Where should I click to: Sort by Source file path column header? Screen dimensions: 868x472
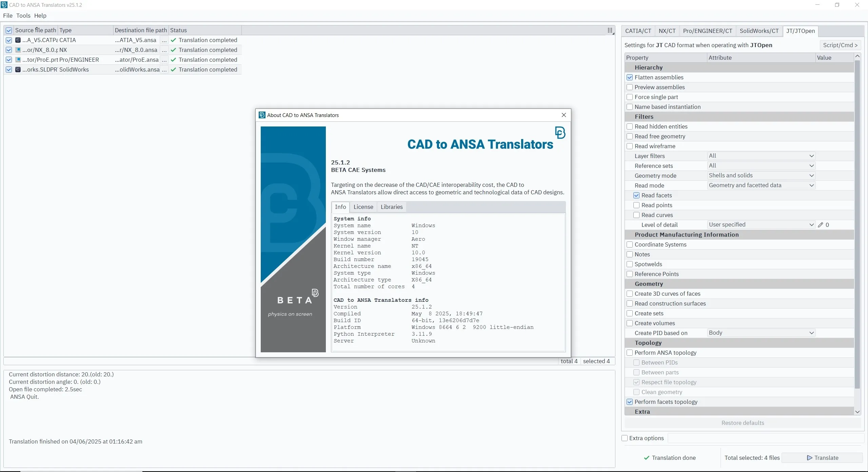pos(36,30)
